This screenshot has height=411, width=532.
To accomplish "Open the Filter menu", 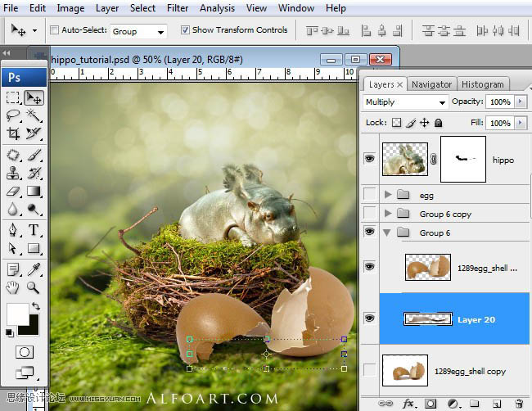I will 178,8.
